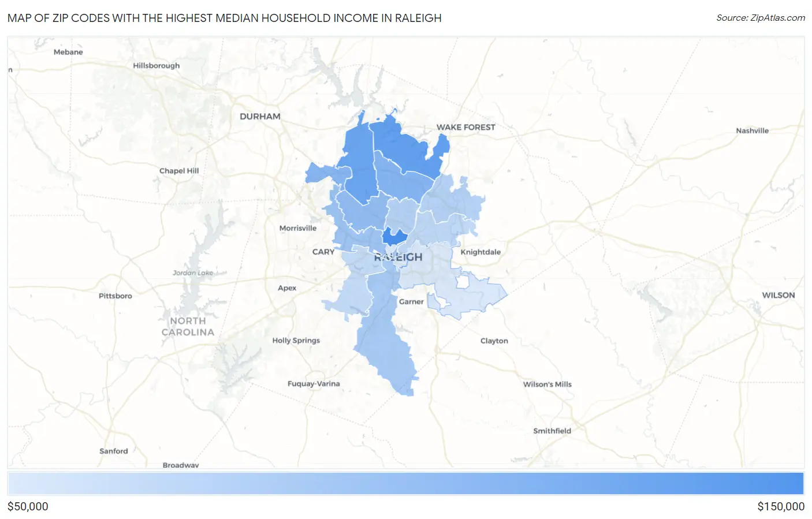Select the Jordan Lake label
This screenshot has height=519, width=812.
tap(193, 273)
